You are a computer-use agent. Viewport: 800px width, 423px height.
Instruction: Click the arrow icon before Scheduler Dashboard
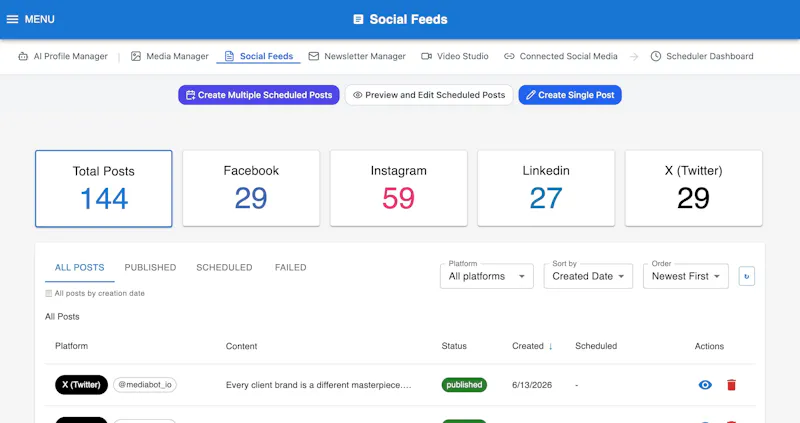click(634, 57)
